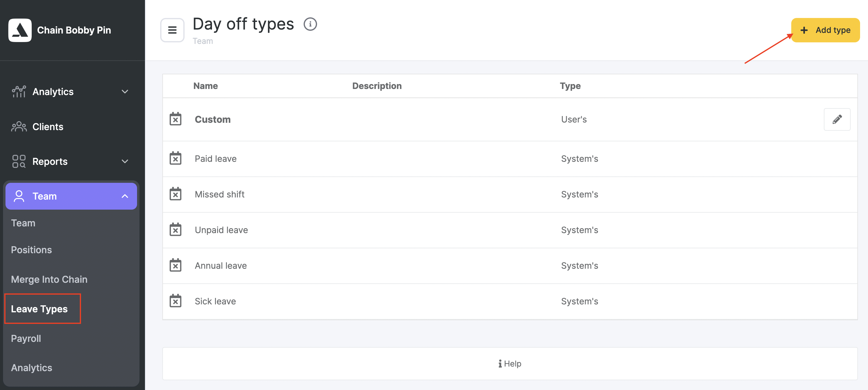
Task: Click the hamburger menu toggle icon
Action: tap(172, 30)
